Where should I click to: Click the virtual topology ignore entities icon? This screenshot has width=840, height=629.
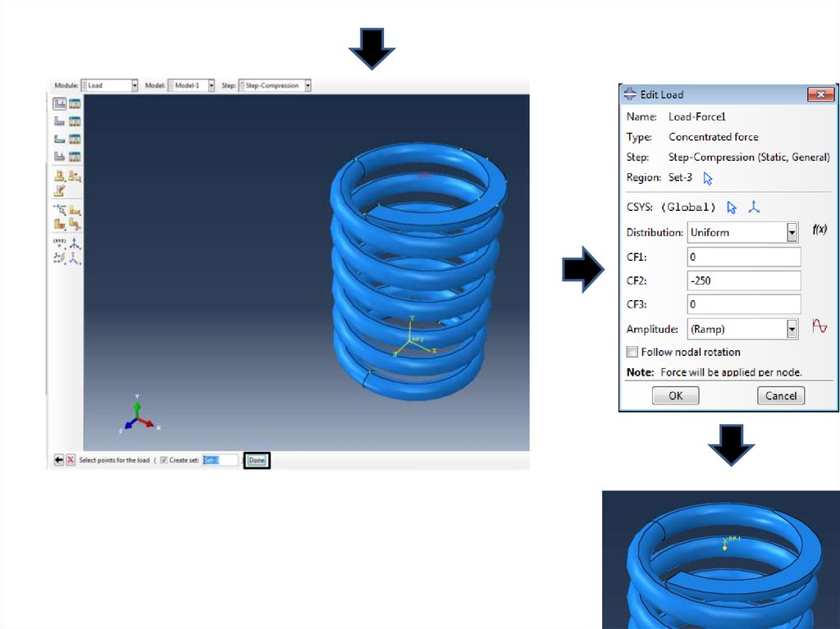tap(59, 224)
